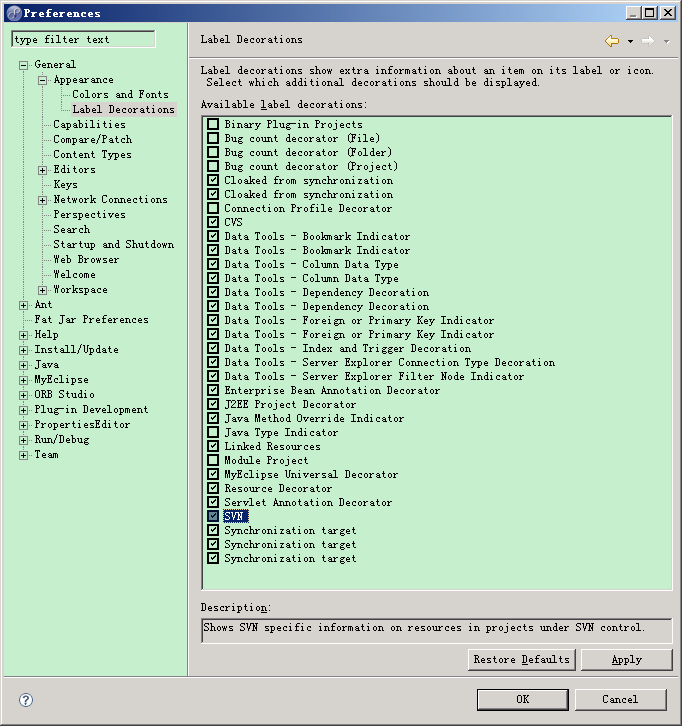
Task: Expand the MyEclipse tree node
Action: 23,380
